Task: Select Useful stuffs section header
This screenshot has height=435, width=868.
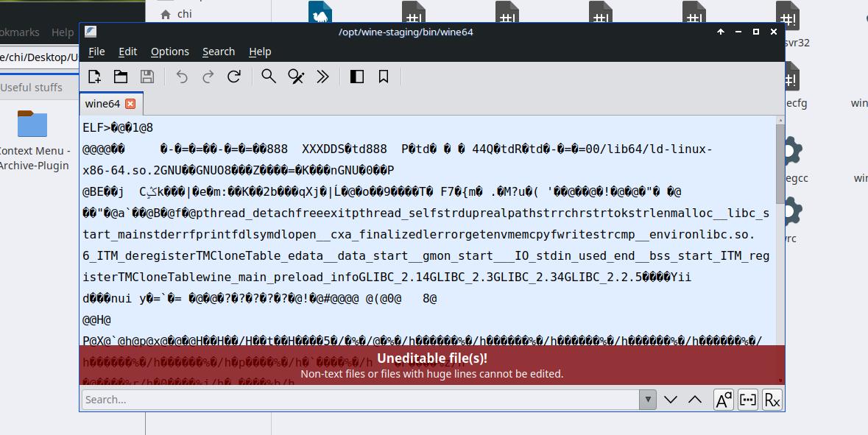Action: (31, 88)
